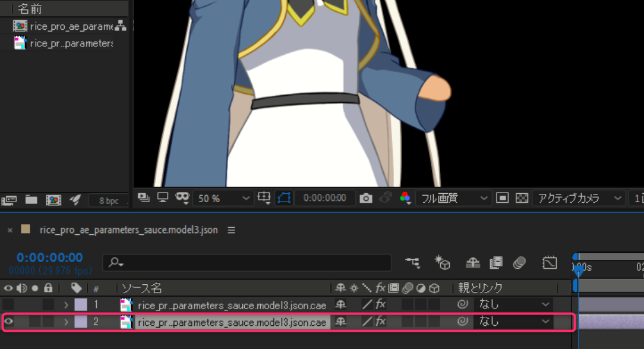This screenshot has width=644, height=349.
Task: Toggle the transparency grid icon
Action: (522, 198)
